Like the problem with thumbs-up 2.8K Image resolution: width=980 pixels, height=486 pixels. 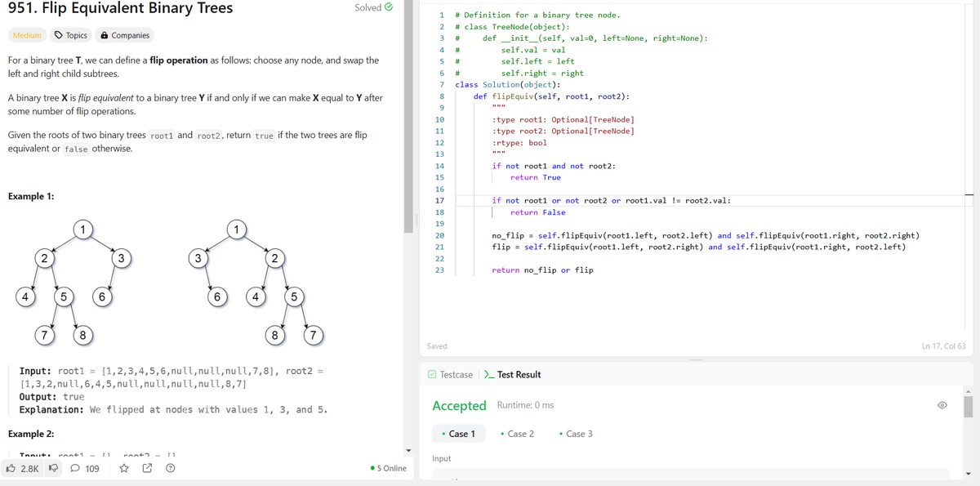(x=22, y=469)
